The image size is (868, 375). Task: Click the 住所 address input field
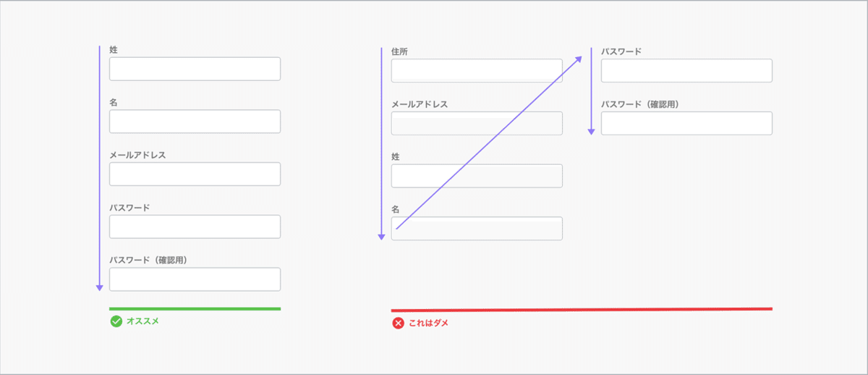pos(477,71)
